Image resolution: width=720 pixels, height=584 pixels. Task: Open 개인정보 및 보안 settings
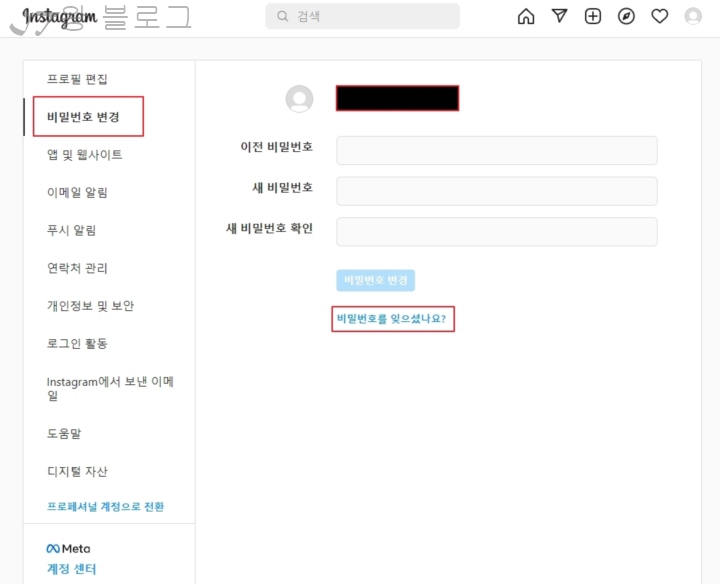90,306
